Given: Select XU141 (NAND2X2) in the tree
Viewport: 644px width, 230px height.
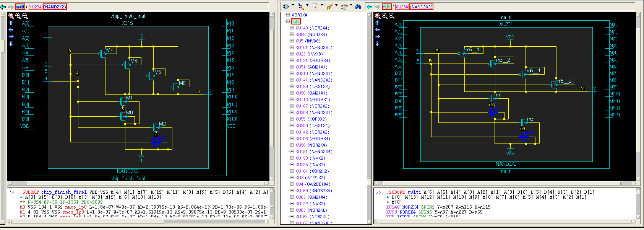Looking at the screenshot, I should 314,80.
